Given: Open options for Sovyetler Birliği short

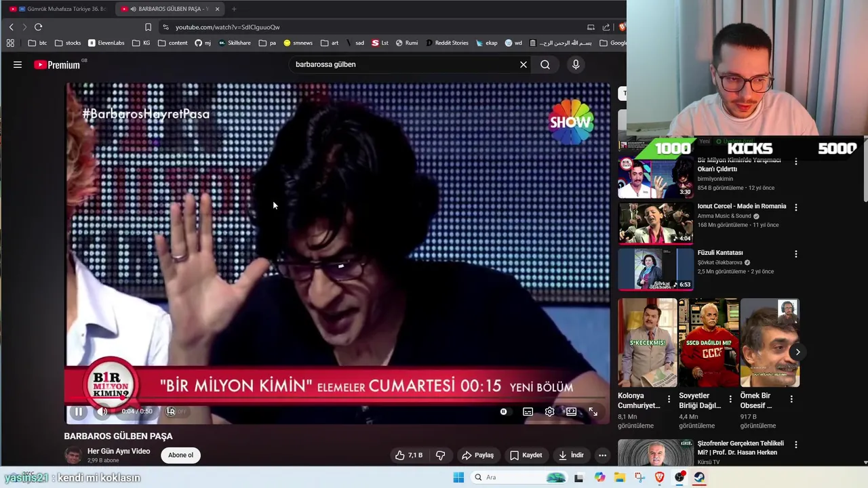Looking at the screenshot, I should [x=730, y=399].
